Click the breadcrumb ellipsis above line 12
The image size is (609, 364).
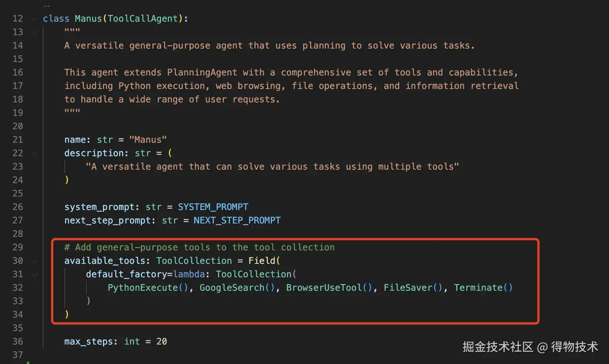[x=46, y=6]
